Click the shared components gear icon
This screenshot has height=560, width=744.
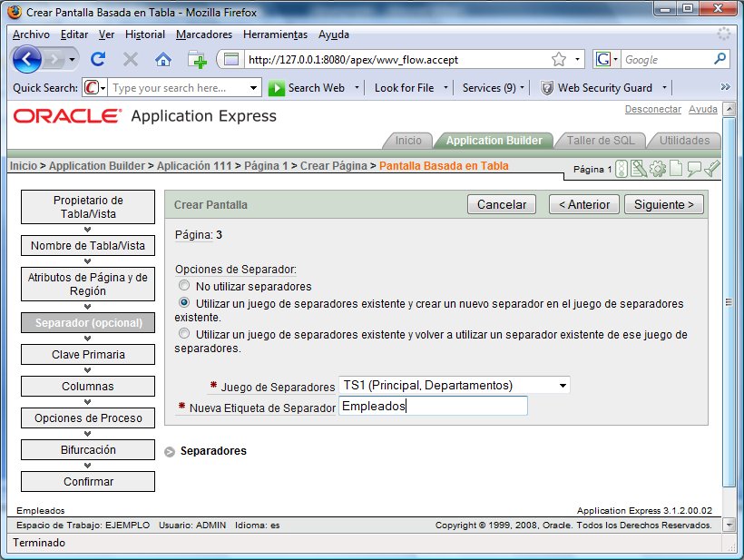pos(657,169)
